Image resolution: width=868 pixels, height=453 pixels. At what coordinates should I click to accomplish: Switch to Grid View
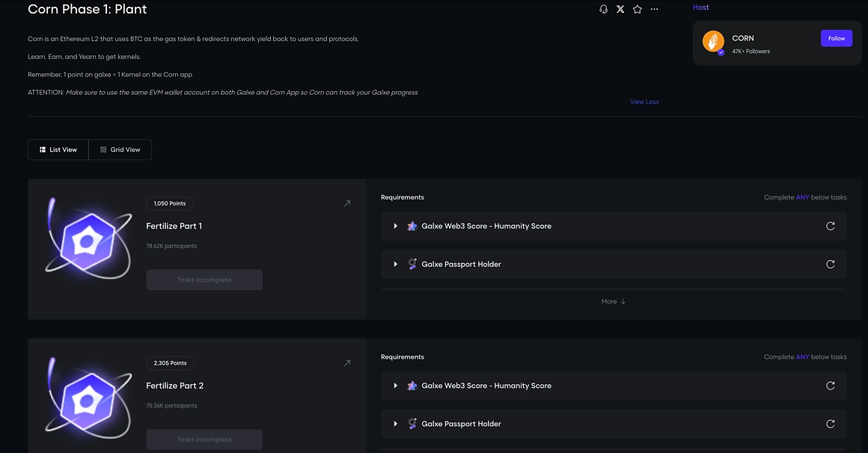click(120, 150)
